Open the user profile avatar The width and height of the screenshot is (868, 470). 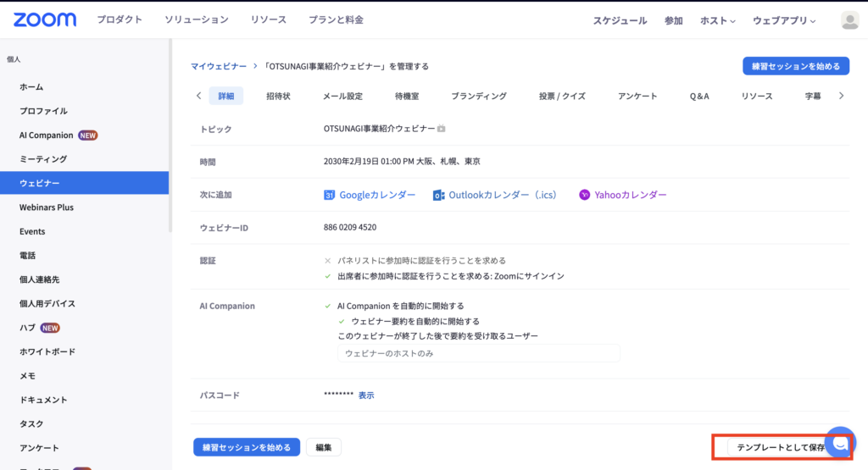(849, 20)
